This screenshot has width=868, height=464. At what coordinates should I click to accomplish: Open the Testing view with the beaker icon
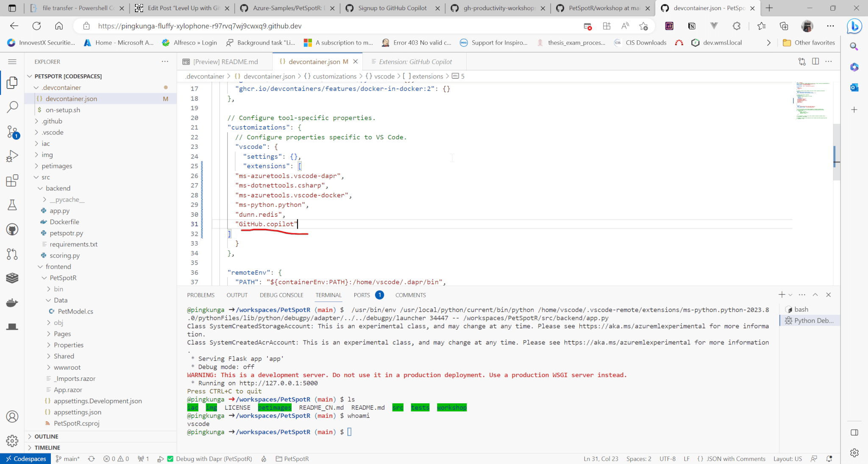click(12, 205)
